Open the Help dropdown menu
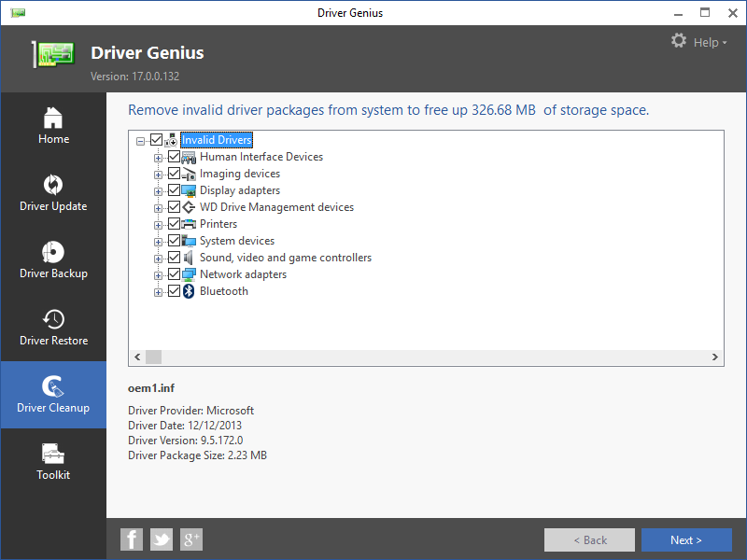 pos(711,42)
